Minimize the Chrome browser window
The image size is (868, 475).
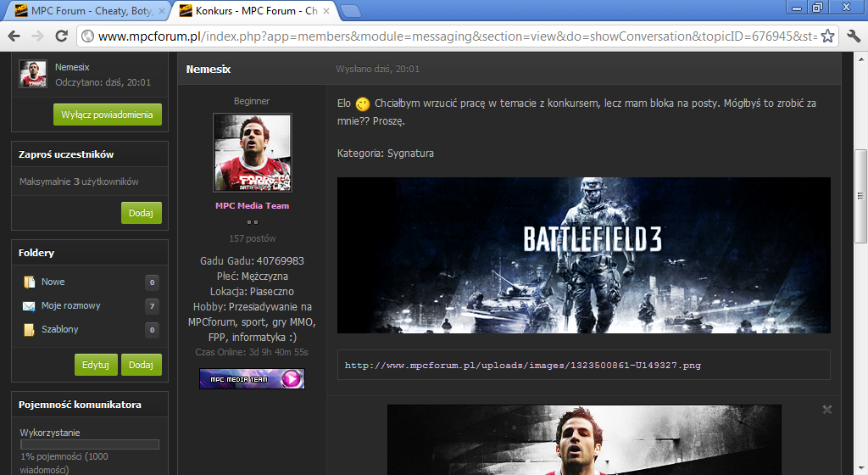[797, 8]
